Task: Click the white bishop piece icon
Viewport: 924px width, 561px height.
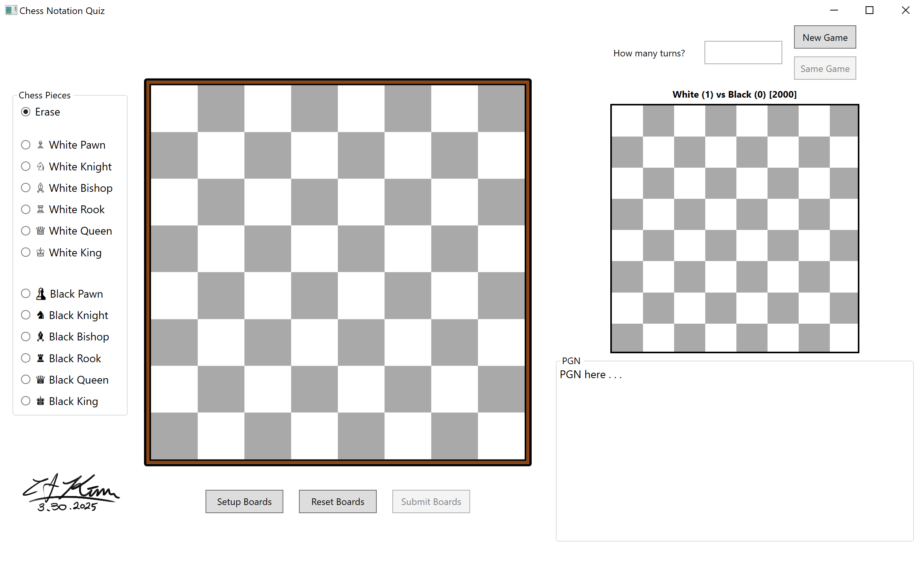Action: 40,188
